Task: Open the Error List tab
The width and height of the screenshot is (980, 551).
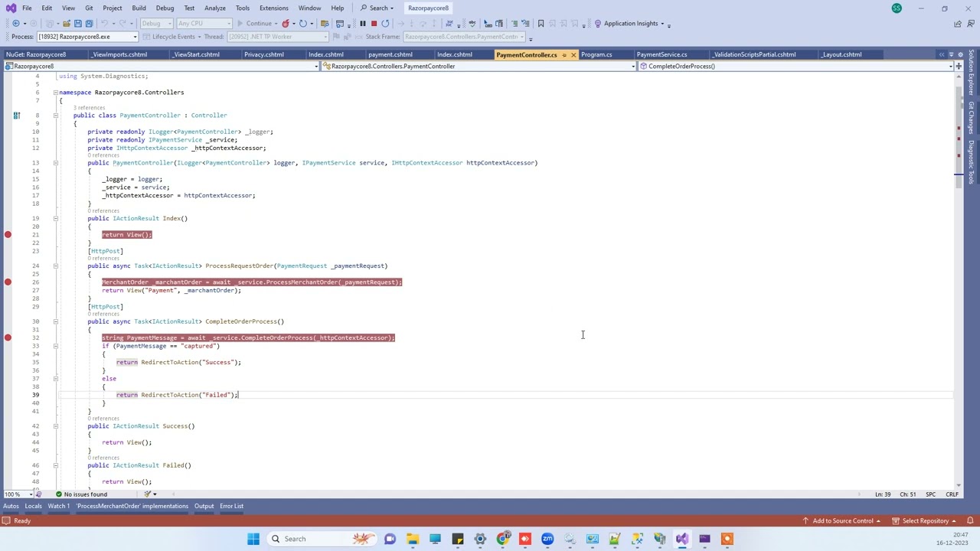Action: (232, 506)
